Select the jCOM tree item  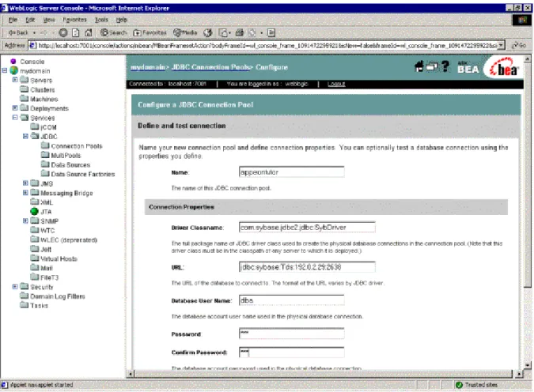point(48,127)
